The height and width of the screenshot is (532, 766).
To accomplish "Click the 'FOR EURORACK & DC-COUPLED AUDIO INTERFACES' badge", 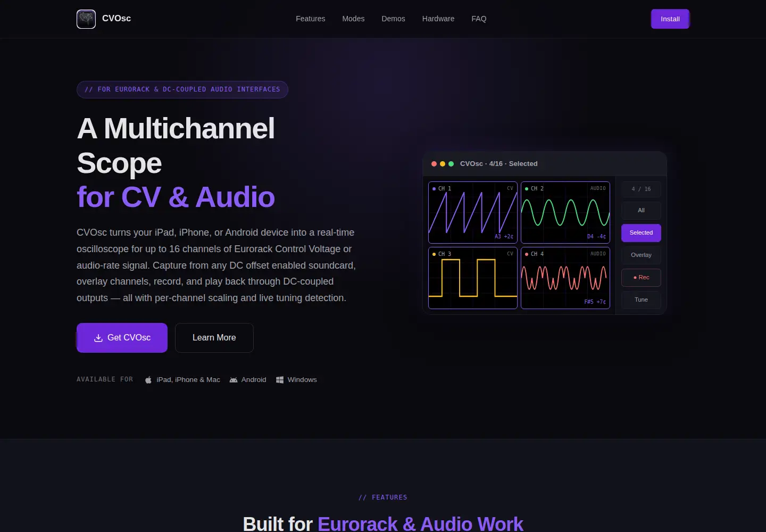I will [x=182, y=89].
